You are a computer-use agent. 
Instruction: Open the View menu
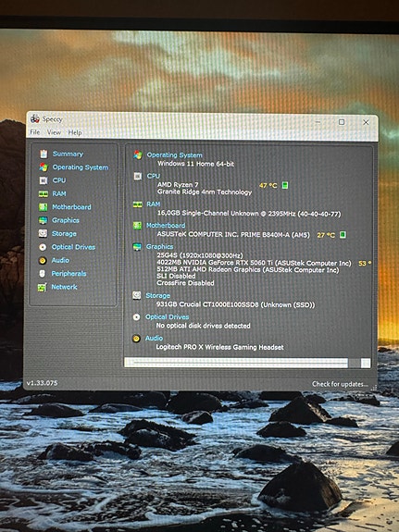point(54,132)
